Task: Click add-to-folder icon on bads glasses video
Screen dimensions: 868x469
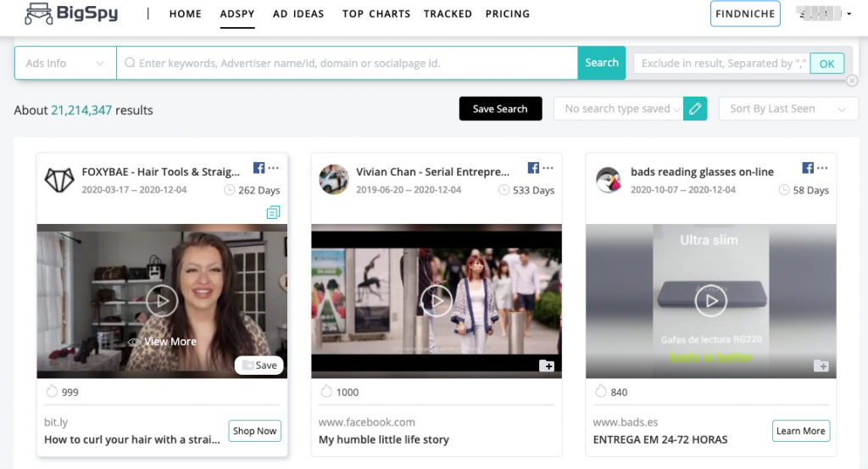Action: (x=821, y=366)
